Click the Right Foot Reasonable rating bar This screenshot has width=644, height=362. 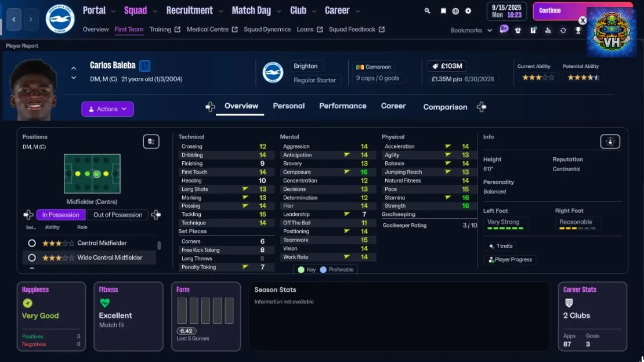[x=577, y=228]
